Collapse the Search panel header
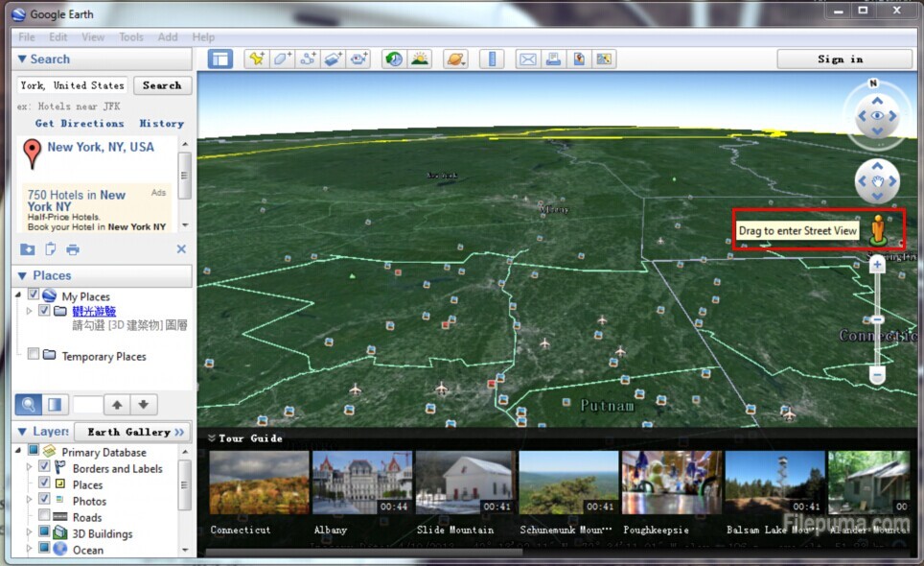Viewport: 924px width, 566px height. 23,59
